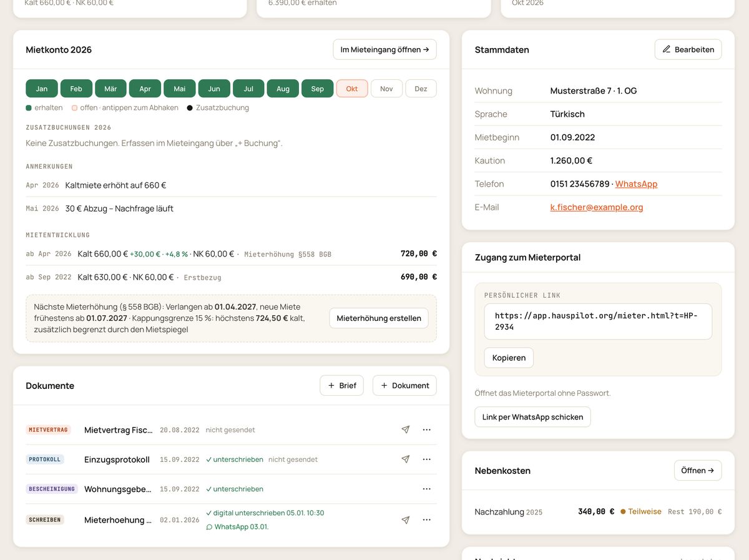Toggle the Sep month as received
Image resolution: width=749 pixels, height=560 pixels.
(318, 89)
